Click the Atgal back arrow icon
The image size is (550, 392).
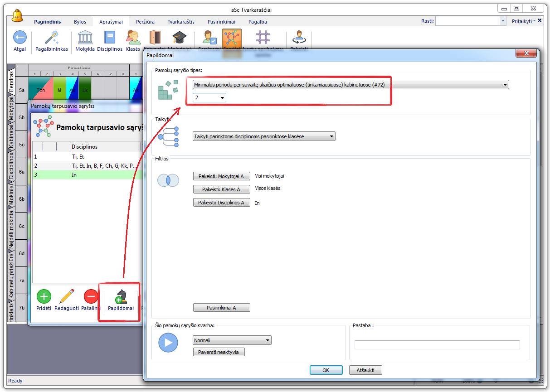pos(19,38)
